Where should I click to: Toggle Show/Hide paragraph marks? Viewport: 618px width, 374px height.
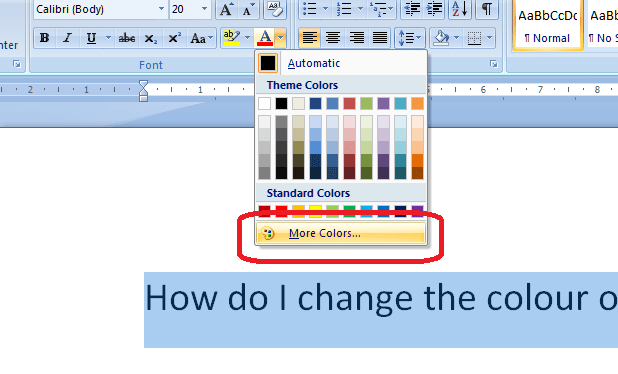click(x=487, y=9)
